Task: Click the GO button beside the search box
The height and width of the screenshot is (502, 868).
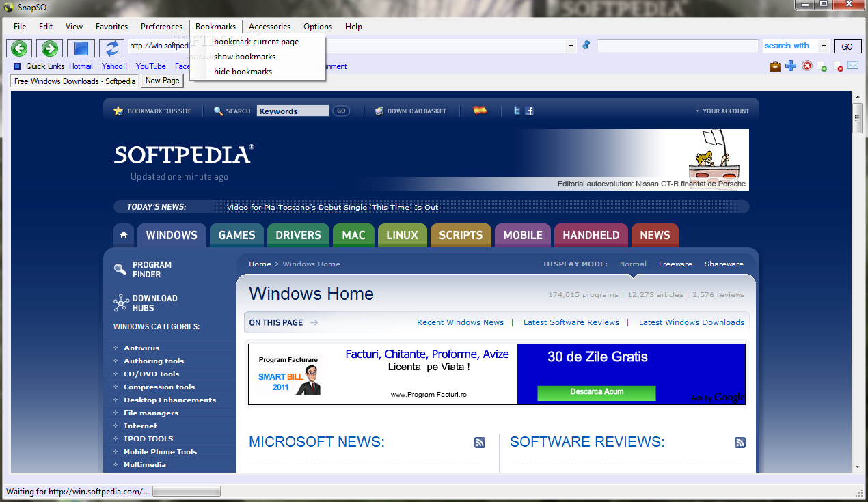Action: (x=847, y=46)
